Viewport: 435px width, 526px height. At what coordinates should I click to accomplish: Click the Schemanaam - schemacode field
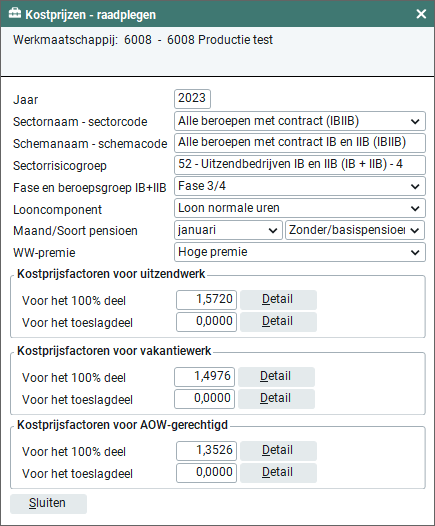pos(300,143)
